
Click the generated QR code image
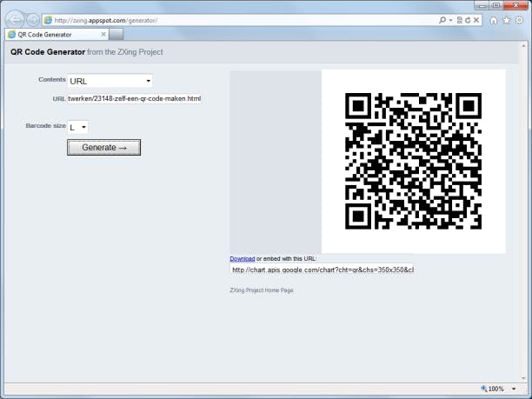point(413,162)
